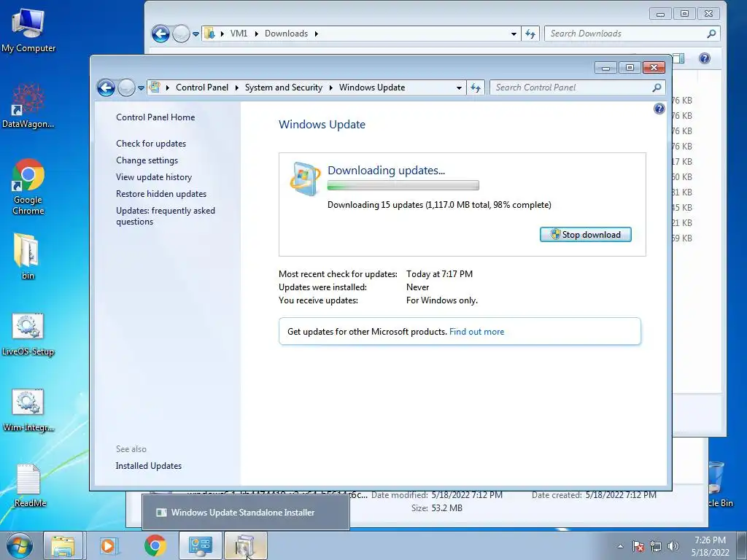Open Downloads address bar history dropdown
The height and width of the screenshot is (560, 747).
pyautogui.click(x=514, y=34)
